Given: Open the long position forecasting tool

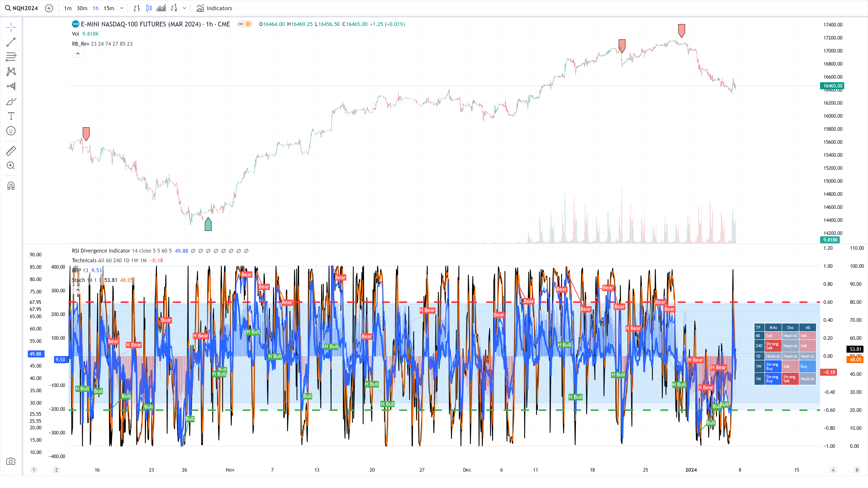Looking at the screenshot, I should point(11,86).
